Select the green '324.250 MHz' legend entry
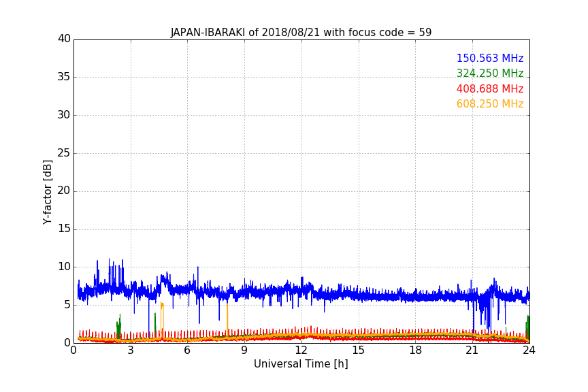 pyautogui.click(x=490, y=73)
